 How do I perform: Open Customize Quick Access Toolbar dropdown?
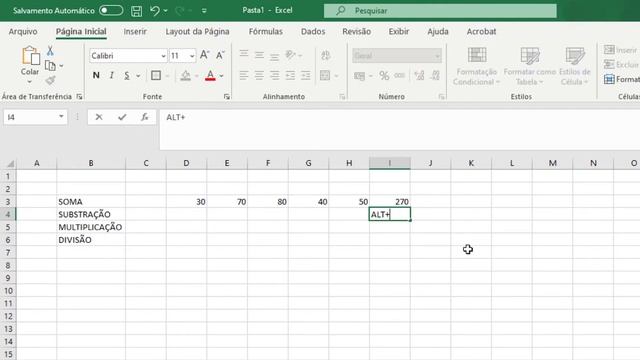(204, 11)
